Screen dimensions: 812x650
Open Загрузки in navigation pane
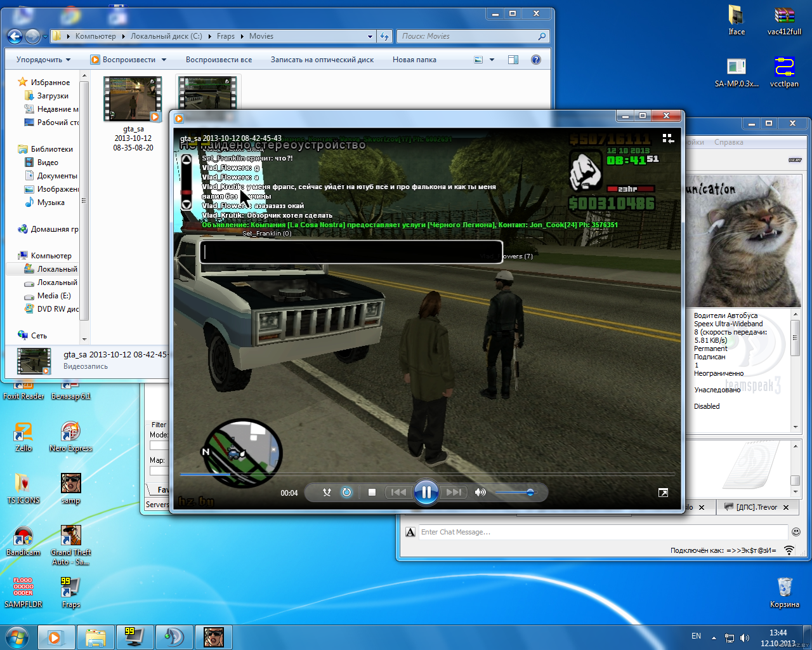tap(53, 96)
